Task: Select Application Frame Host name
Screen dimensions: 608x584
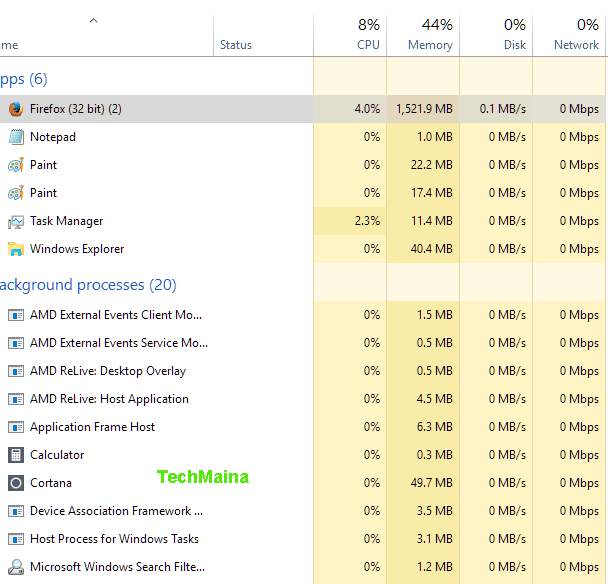Action: (x=92, y=427)
